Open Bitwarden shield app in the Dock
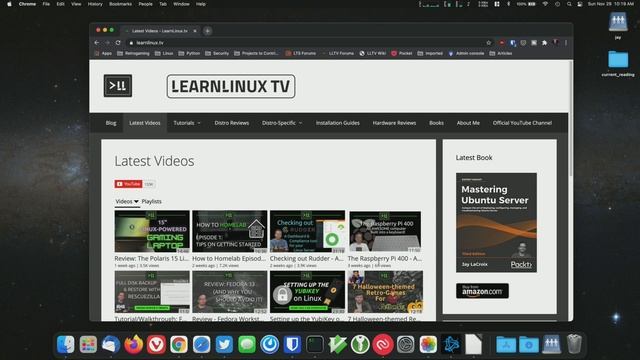This screenshot has height=360, width=640. [292, 344]
